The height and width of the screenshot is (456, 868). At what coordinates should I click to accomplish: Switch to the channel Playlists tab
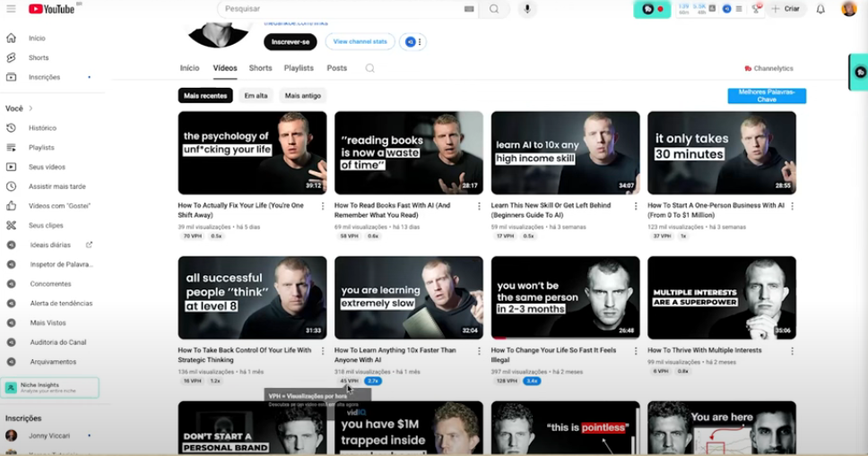299,68
